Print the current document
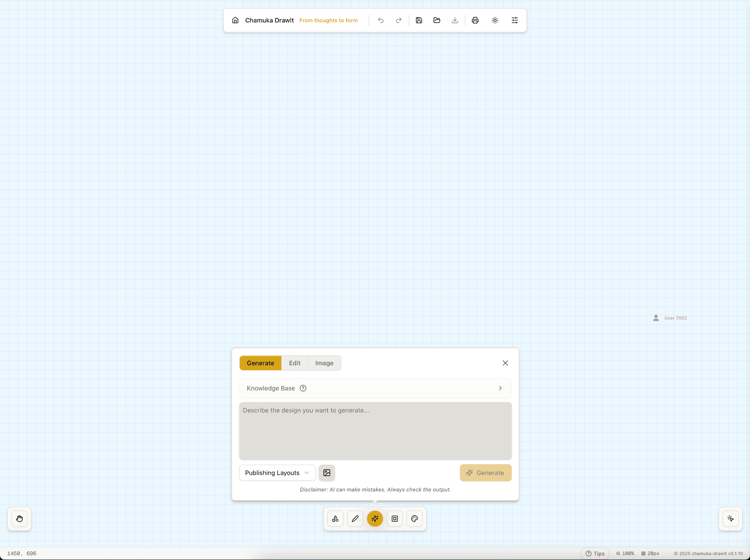The image size is (750, 560). [x=475, y=20]
